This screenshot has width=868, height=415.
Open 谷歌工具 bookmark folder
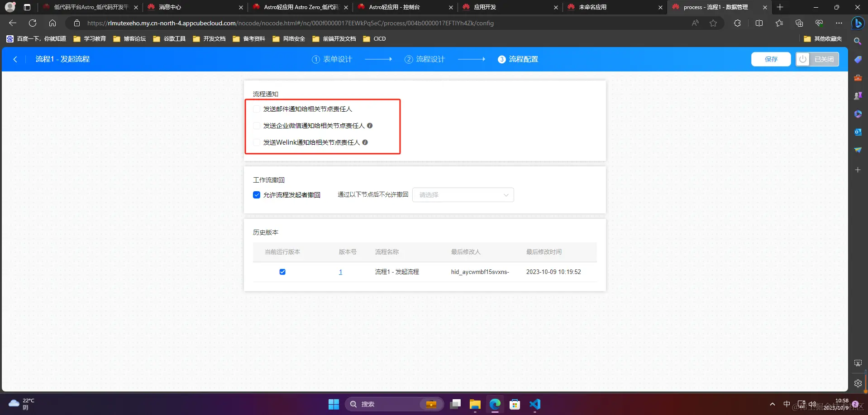(x=169, y=39)
